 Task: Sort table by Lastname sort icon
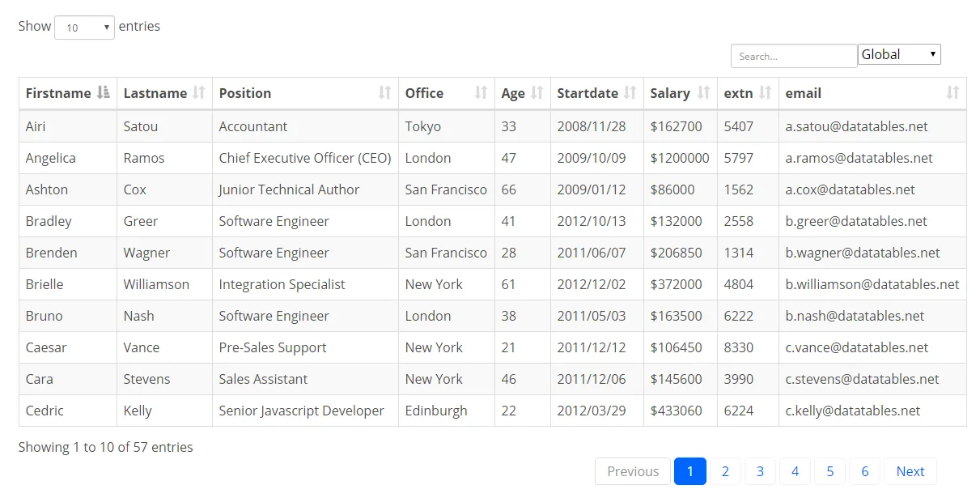pos(199,93)
